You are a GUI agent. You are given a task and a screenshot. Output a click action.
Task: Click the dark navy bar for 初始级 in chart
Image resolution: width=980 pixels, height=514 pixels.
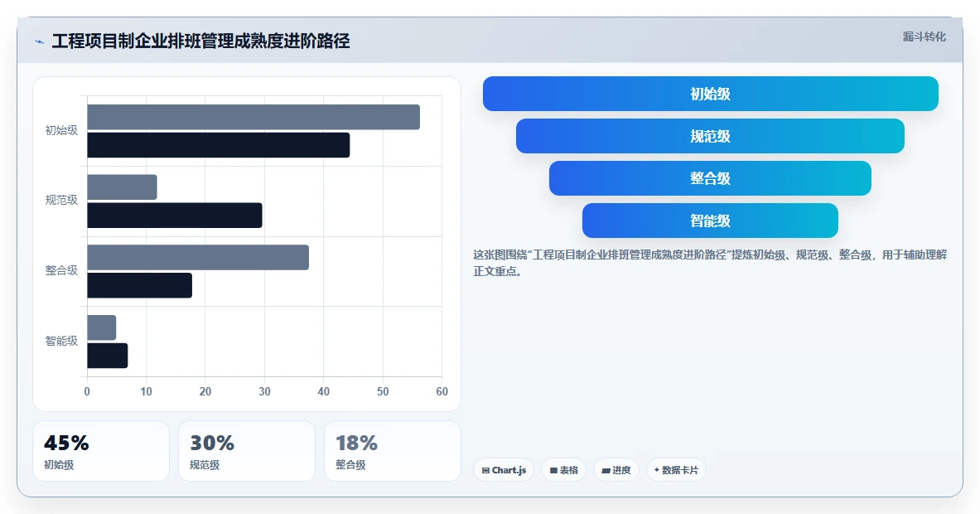tap(218, 145)
